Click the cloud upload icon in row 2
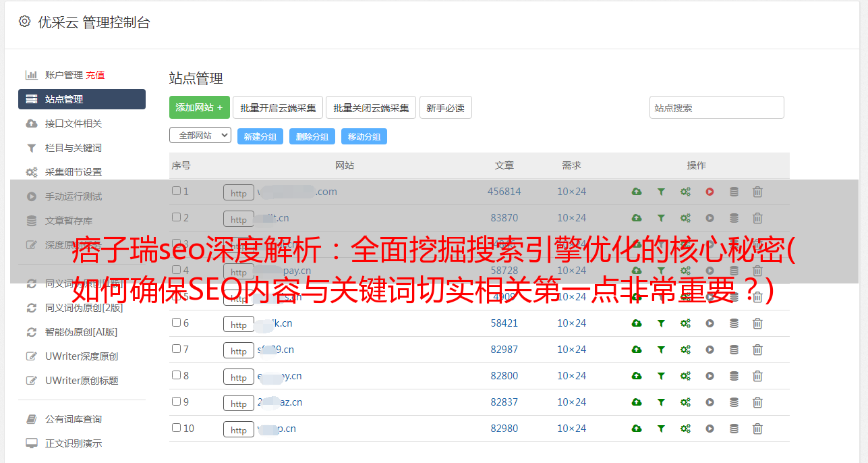 click(636, 218)
